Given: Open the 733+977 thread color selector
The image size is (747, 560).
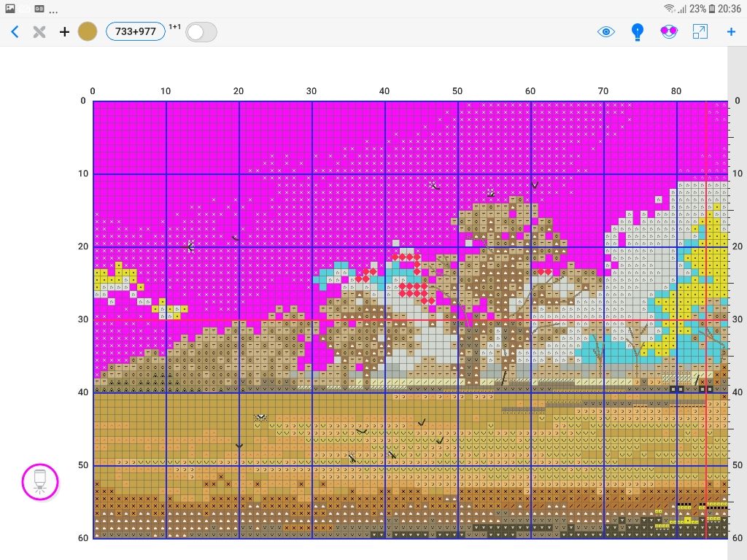Looking at the screenshot, I should pos(136,31).
